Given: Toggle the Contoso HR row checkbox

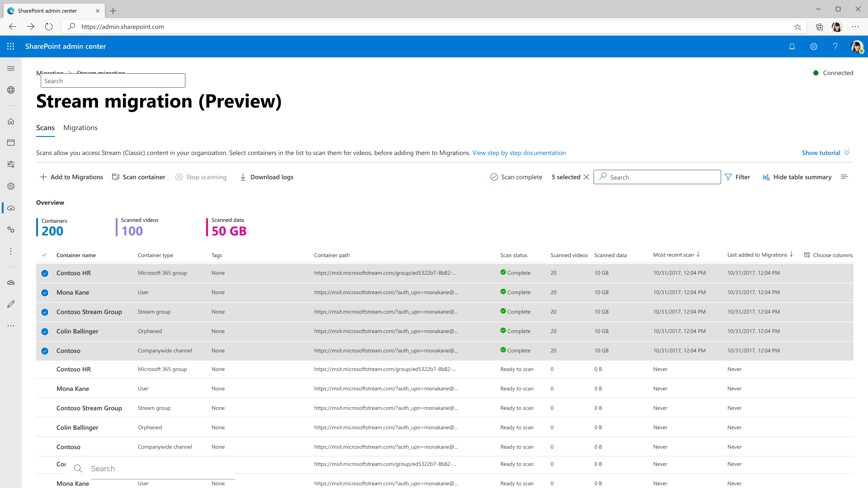Looking at the screenshot, I should tap(45, 273).
